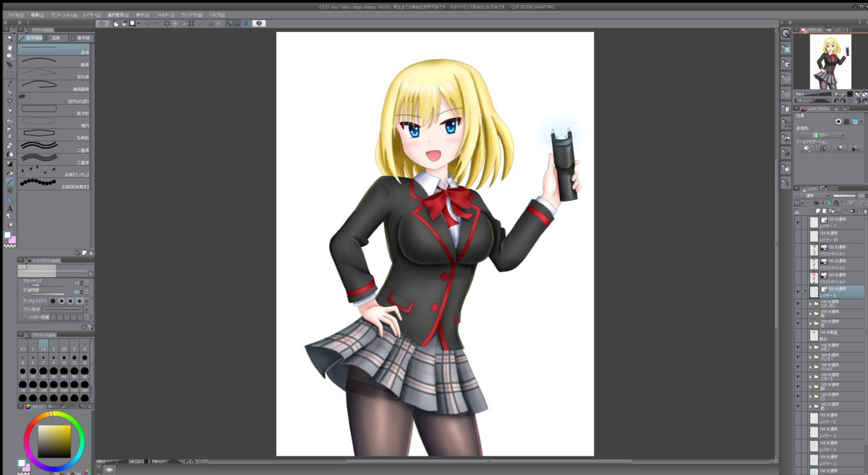The image size is (868, 475).
Task: Click the Redo arrow icon
Action: 156,23
